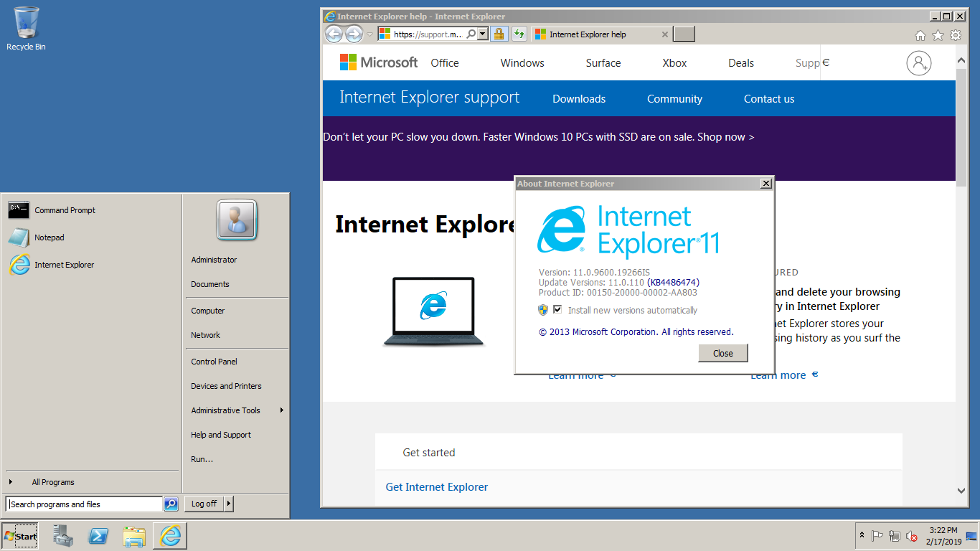Screen dimensions: 980x551
Task: Click the laptop with IE logo image
Action: [x=433, y=312]
